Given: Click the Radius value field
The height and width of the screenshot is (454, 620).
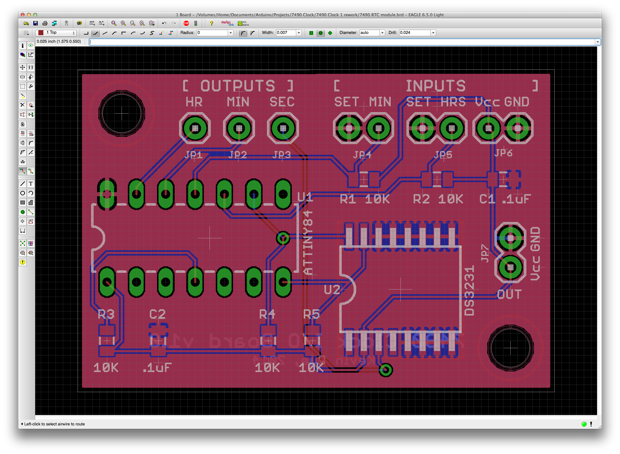Looking at the screenshot, I should [x=212, y=33].
